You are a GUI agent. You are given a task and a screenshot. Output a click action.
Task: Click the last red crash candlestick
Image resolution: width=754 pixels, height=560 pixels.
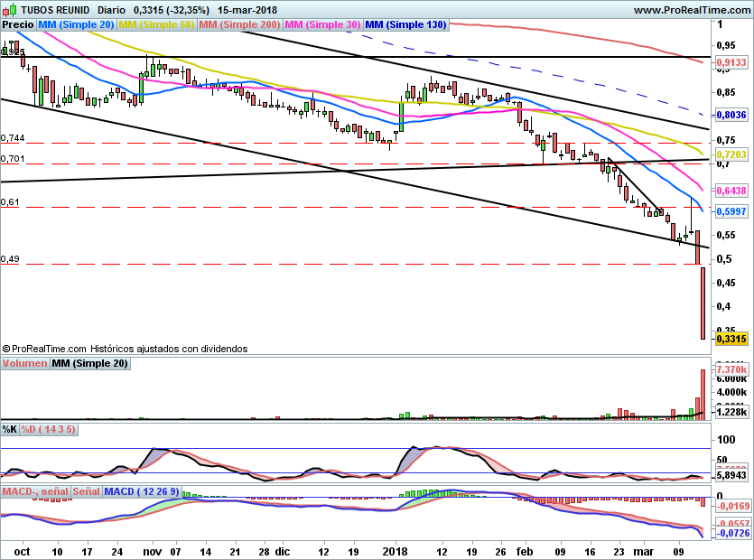pyautogui.click(x=703, y=303)
